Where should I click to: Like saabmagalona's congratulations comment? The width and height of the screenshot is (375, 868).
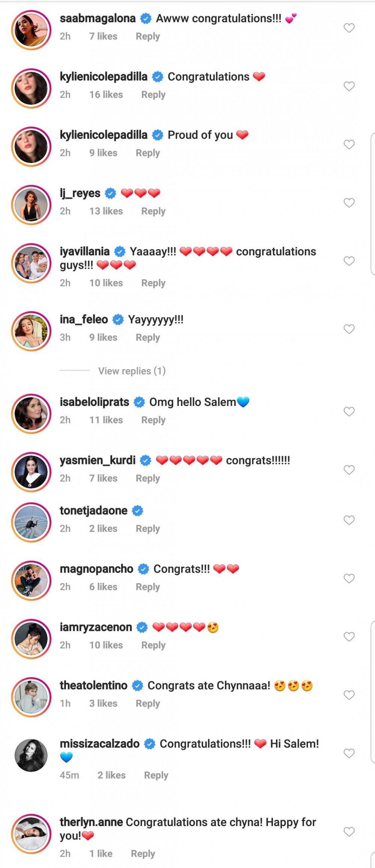coord(349,28)
